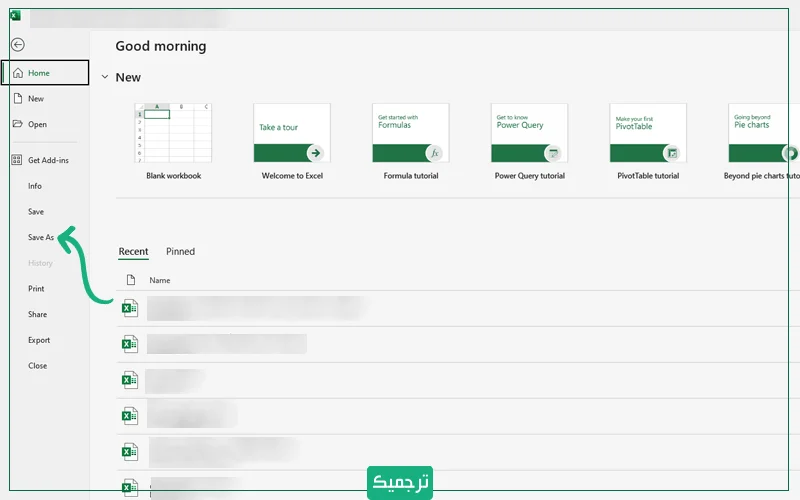Click Save As in the sidebar
This screenshot has height=500, width=800.
tap(41, 237)
